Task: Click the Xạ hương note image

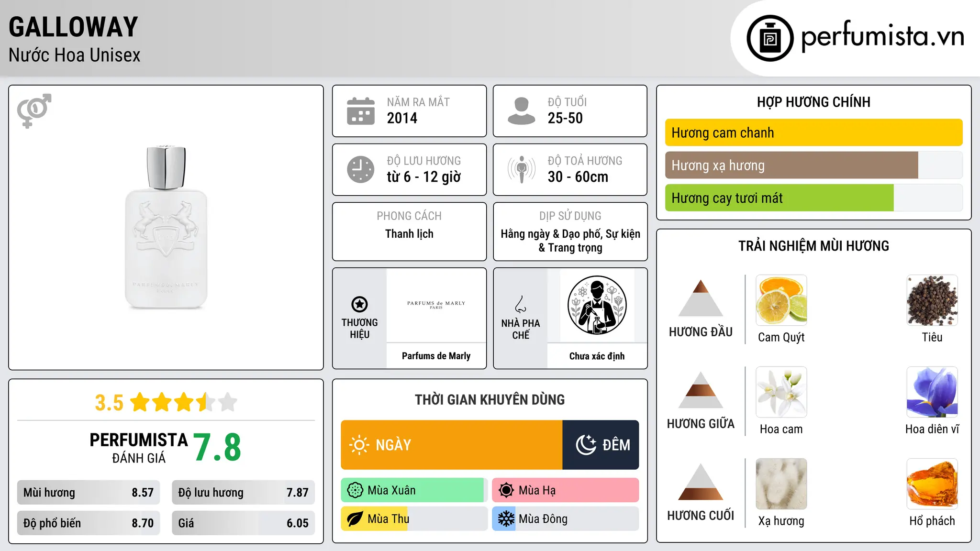Action: coord(781,484)
